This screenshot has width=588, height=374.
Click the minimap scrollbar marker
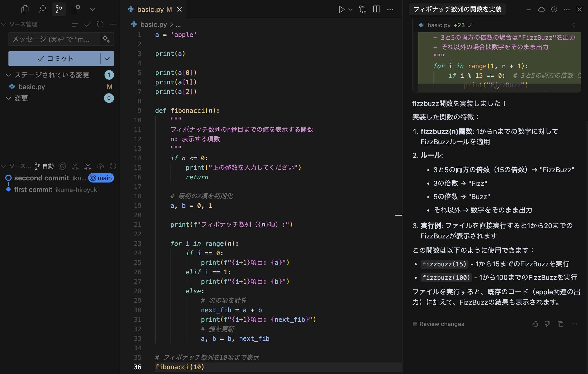pos(399,215)
